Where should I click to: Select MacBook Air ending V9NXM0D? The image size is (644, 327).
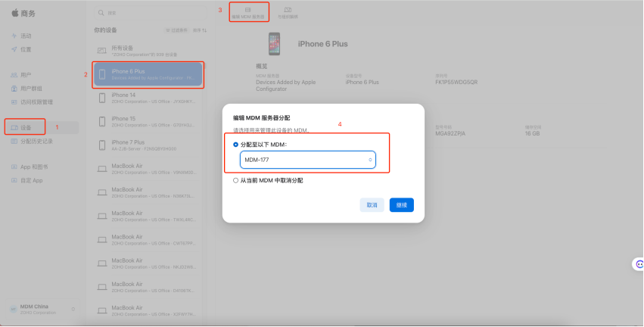(148, 169)
